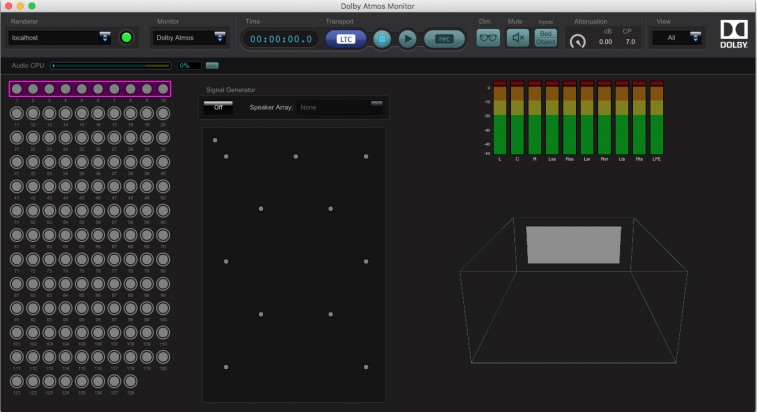Click object indicator 25
This screenshot has width=757, height=412.
[82, 138]
